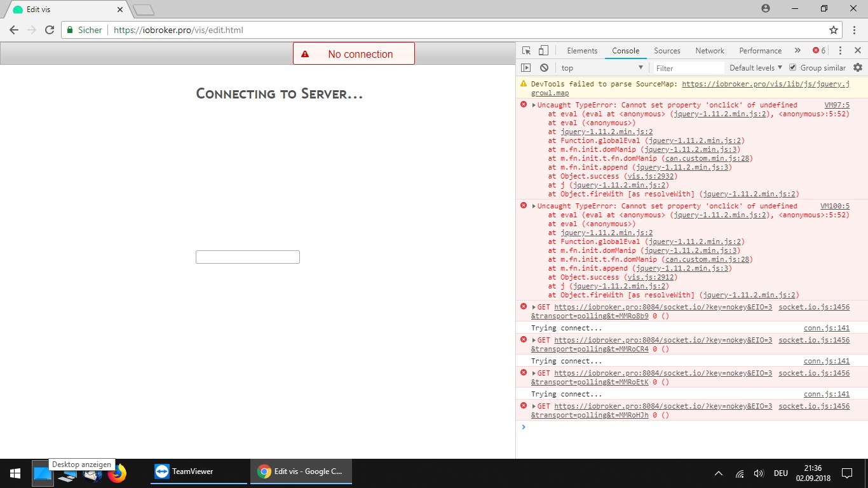Click the red error icon of VM97:5 TypeError

click(524, 105)
